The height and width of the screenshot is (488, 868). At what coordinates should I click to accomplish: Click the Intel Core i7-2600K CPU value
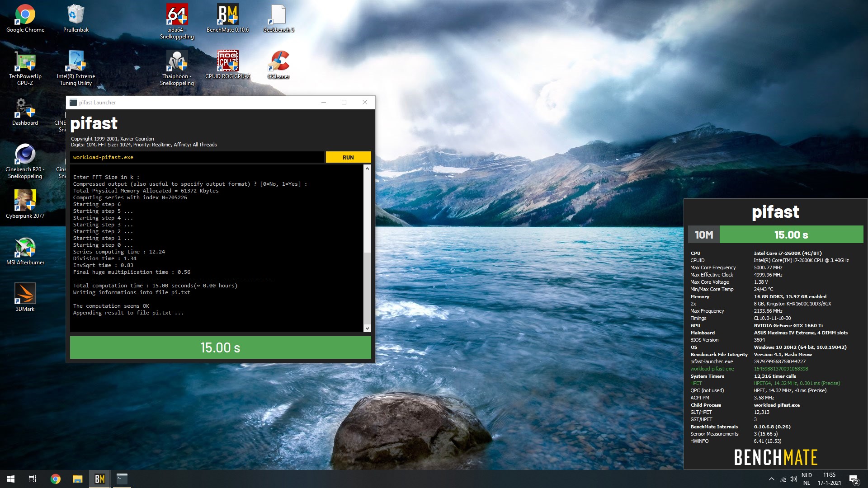(x=788, y=253)
